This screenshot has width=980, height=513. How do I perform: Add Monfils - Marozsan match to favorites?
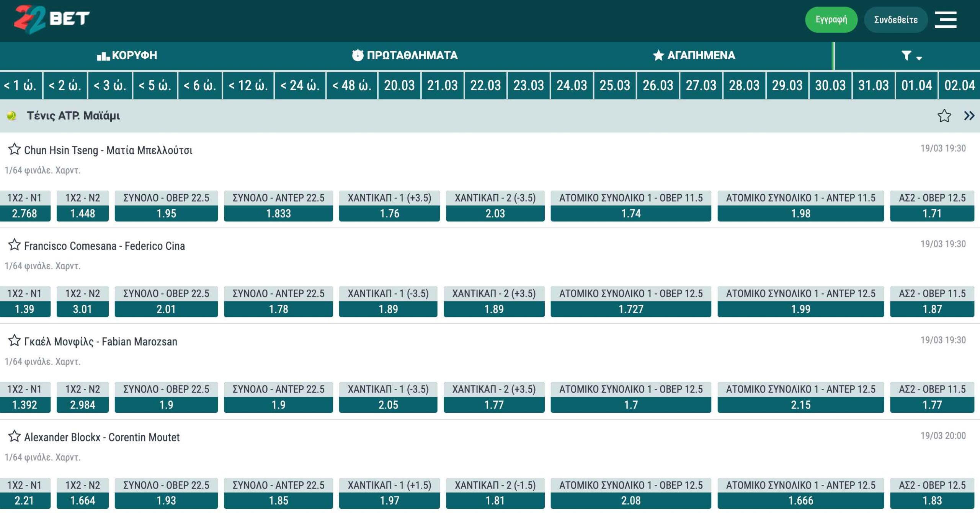[14, 340]
